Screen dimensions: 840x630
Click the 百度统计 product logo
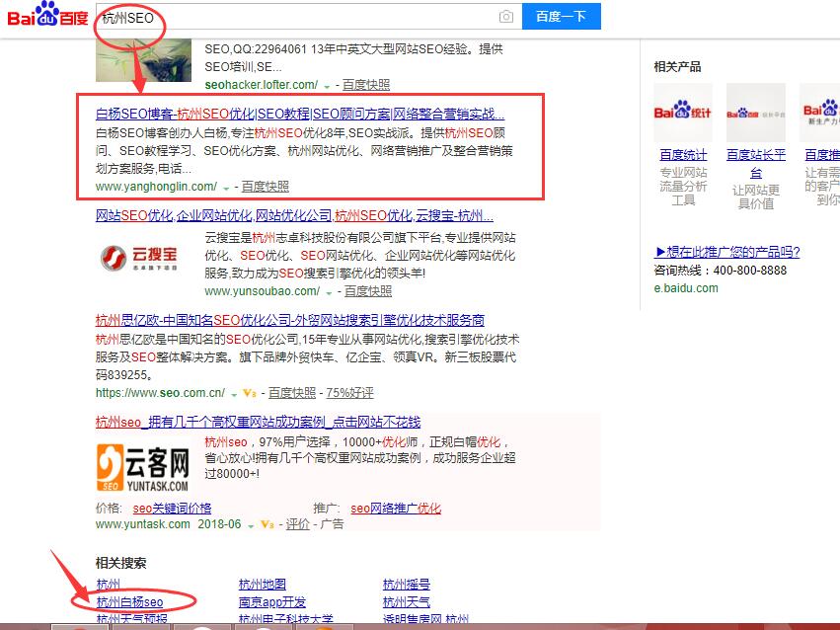[x=683, y=113]
